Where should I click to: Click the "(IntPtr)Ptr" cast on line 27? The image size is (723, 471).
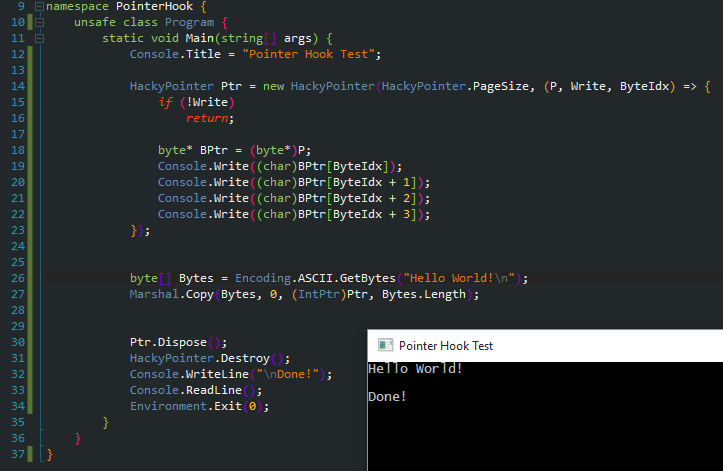coord(331,294)
